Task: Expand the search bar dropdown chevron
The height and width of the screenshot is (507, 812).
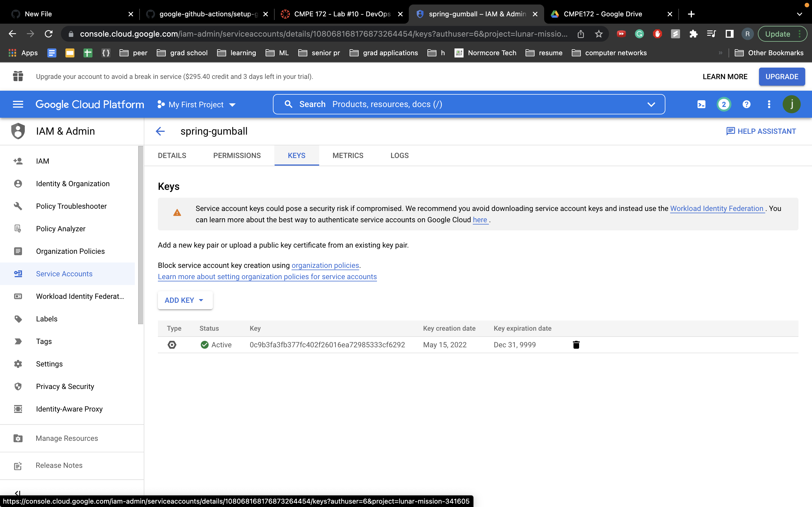Action: [x=651, y=104]
